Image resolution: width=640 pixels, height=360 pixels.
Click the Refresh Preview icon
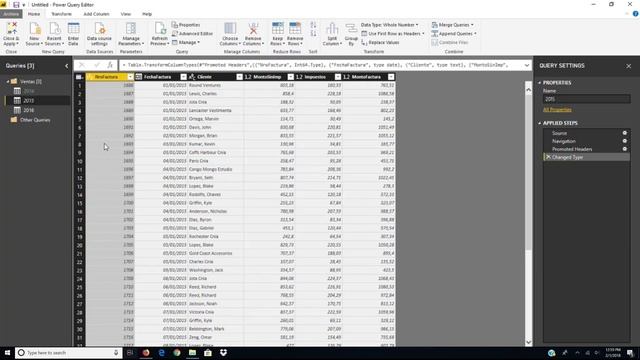[160, 29]
